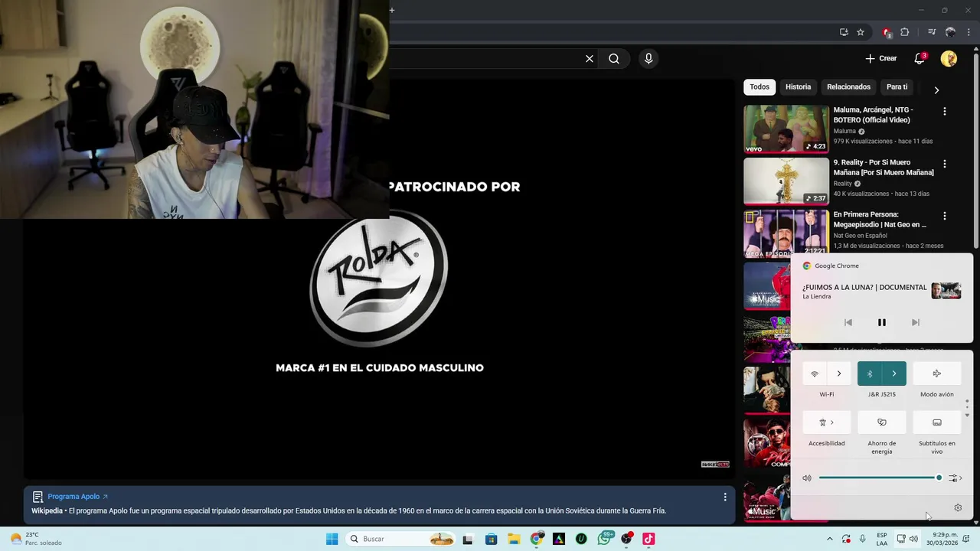
Task: Select the Historia filter chip
Action: click(798, 86)
